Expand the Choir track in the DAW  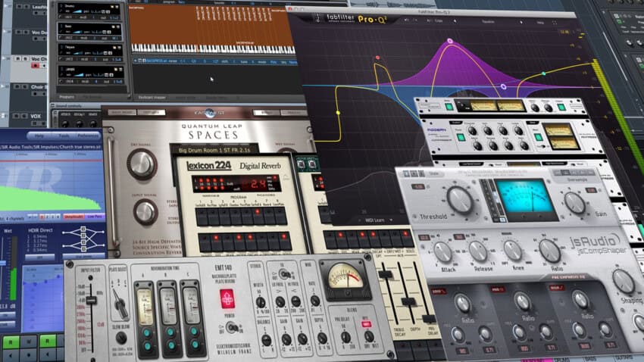pos(2,86)
